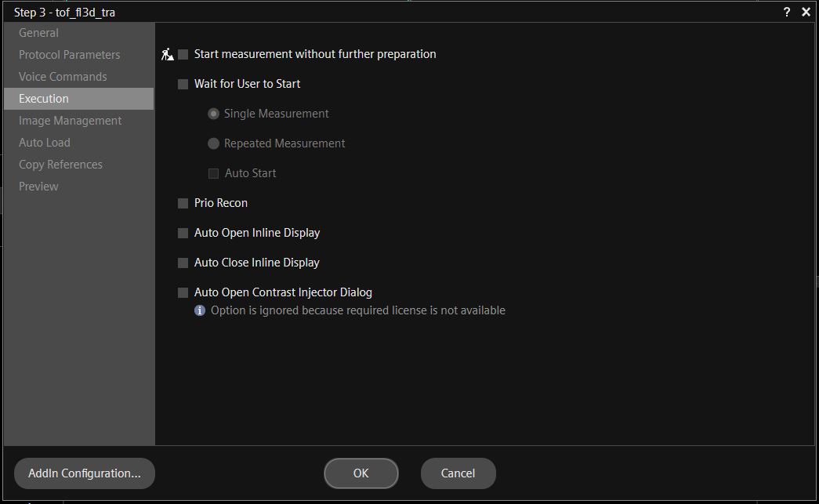Screen dimensions: 819x504
Task: Enable Auto Start option
Action: (213, 172)
